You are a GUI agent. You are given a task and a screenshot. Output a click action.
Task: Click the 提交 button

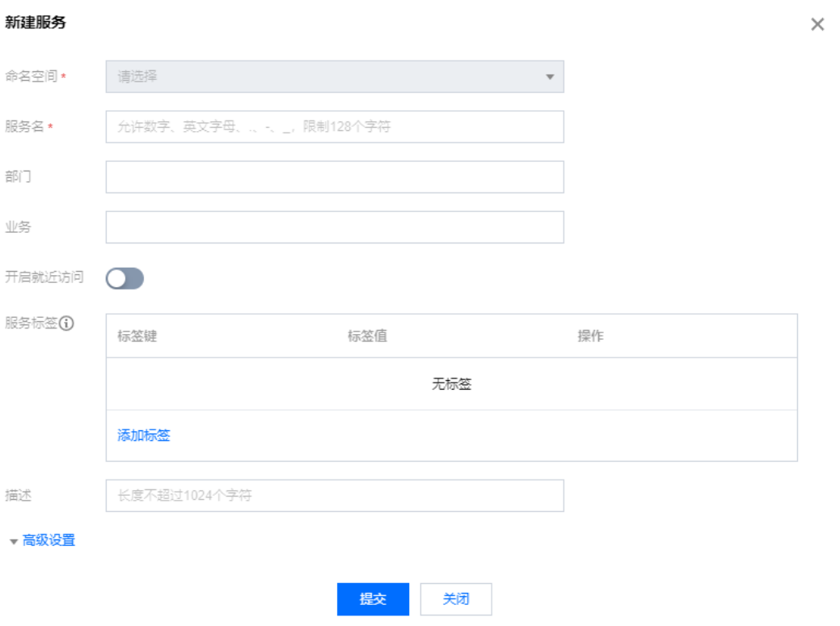coord(373,599)
